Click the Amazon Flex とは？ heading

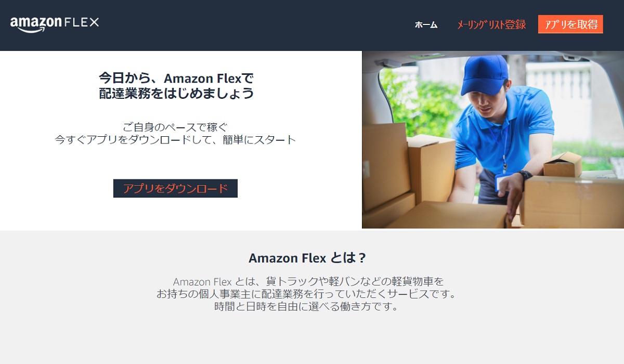[x=307, y=258]
